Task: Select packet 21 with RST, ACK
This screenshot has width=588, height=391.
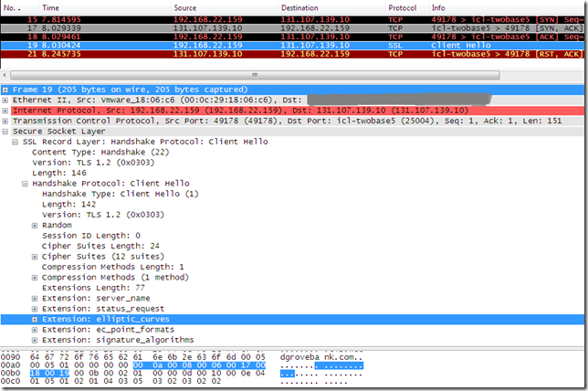Action: (292, 54)
